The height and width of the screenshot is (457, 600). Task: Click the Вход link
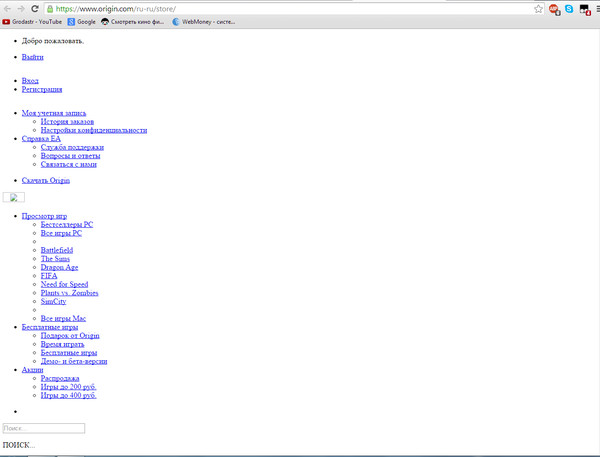pos(30,81)
